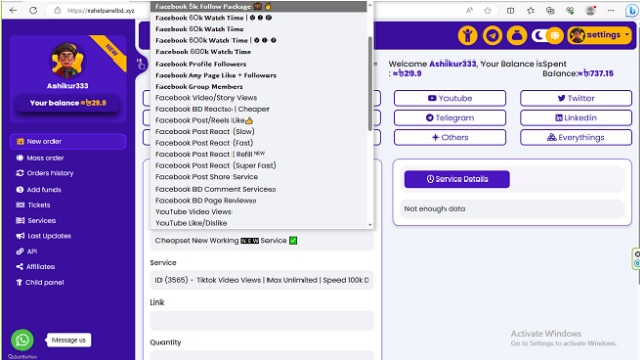
Task: Open Orders history in sidebar
Action: tap(50, 173)
